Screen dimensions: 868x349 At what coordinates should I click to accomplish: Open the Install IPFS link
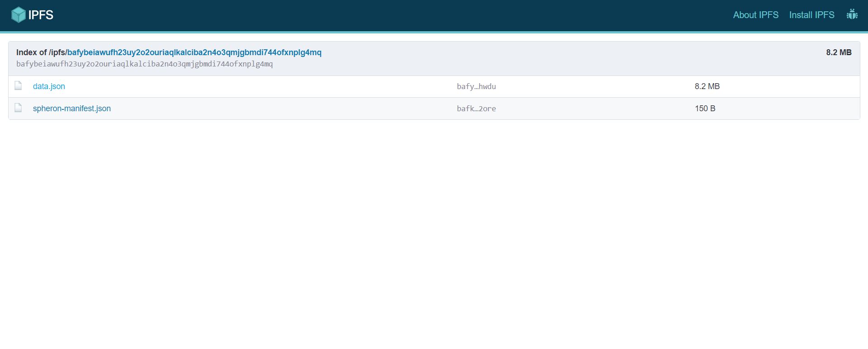coord(811,15)
